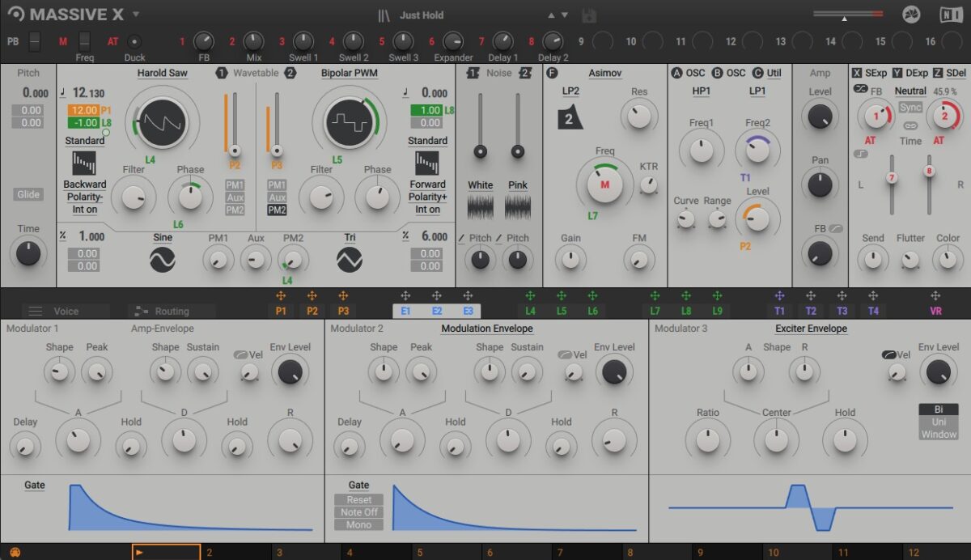Click the Pink noise waveform thumbnail
The height and width of the screenshot is (560, 971).
[x=518, y=207]
